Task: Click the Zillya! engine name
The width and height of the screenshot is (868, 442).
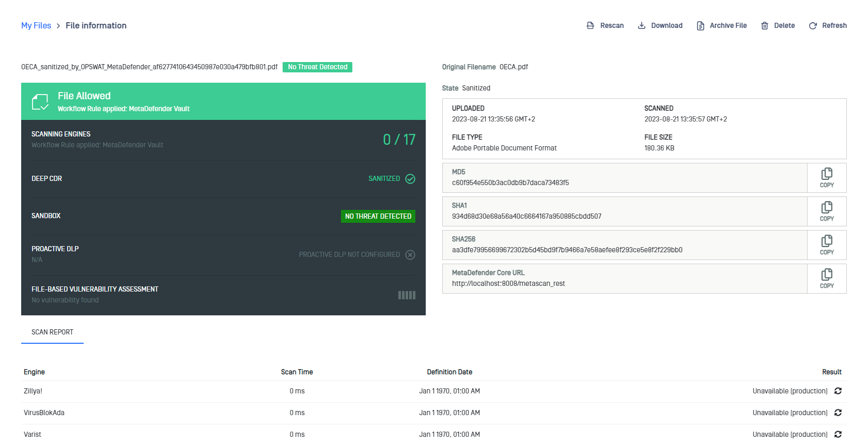Action: point(33,391)
